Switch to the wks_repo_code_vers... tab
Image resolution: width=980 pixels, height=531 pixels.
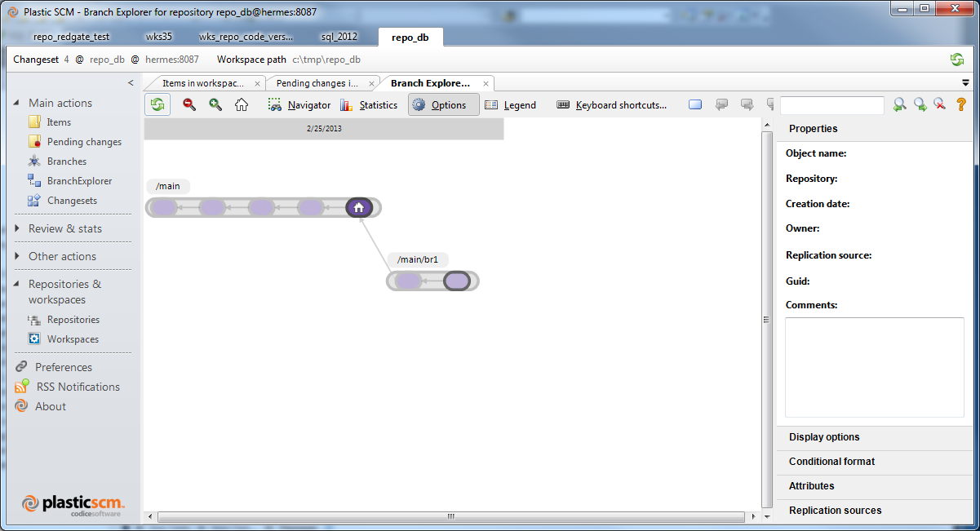[246, 37]
